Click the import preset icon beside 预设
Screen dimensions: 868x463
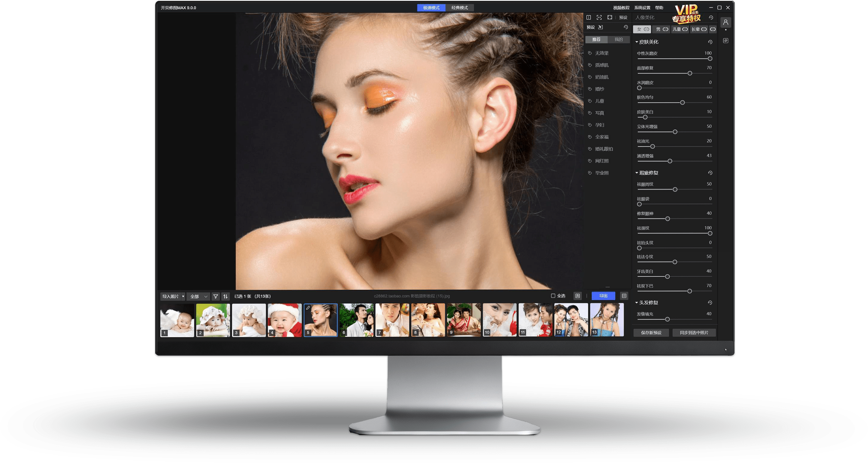pos(601,27)
